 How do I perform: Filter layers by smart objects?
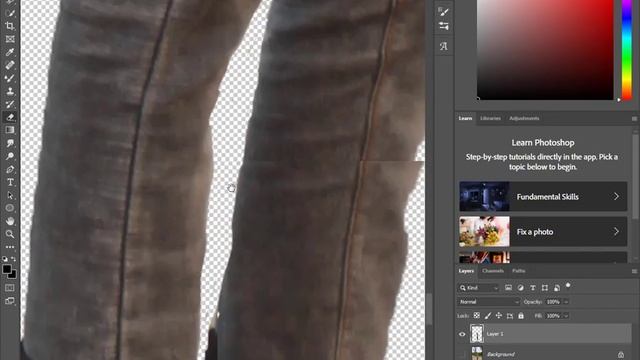pyautogui.click(x=557, y=288)
